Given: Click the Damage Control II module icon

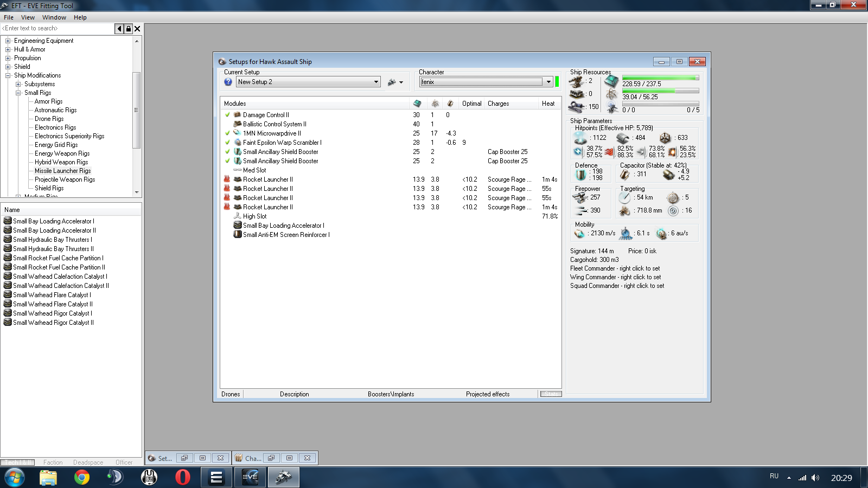Looking at the screenshot, I should point(237,115).
